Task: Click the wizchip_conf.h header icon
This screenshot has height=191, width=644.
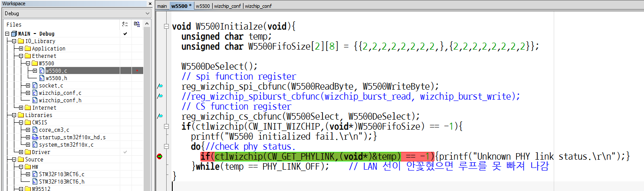Action: click(35, 100)
